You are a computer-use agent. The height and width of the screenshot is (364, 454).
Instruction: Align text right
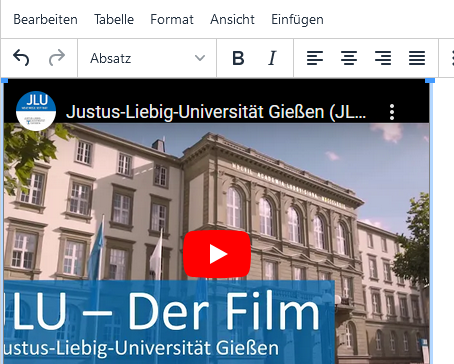coord(383,58)
